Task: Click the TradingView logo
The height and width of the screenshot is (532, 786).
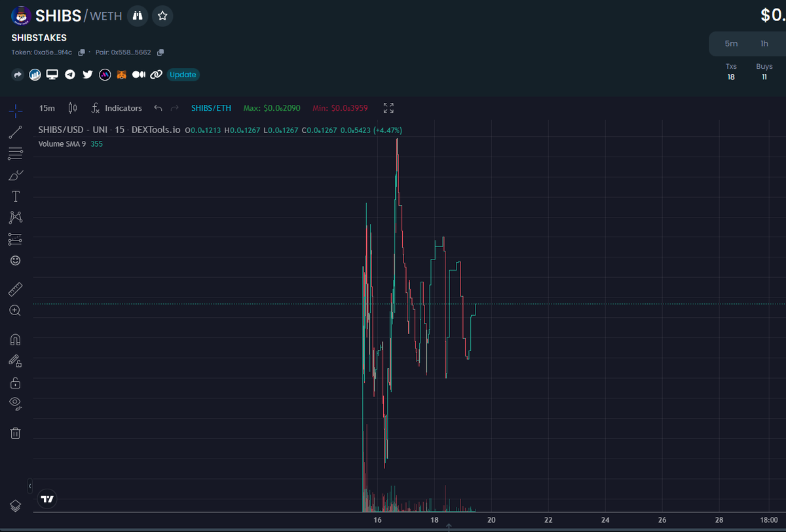Action: (x=48, y=499)
